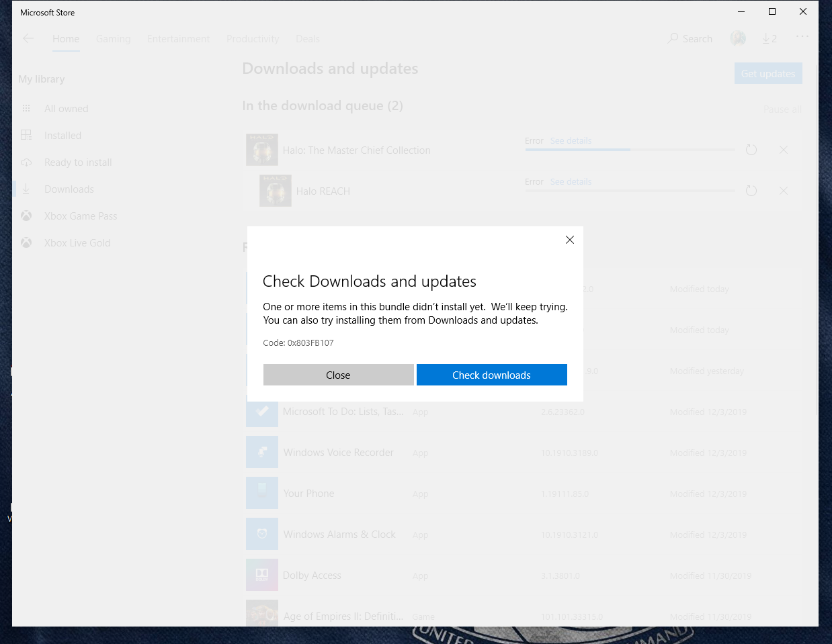Click the Close button in dialog

click(x=338, y=375)
